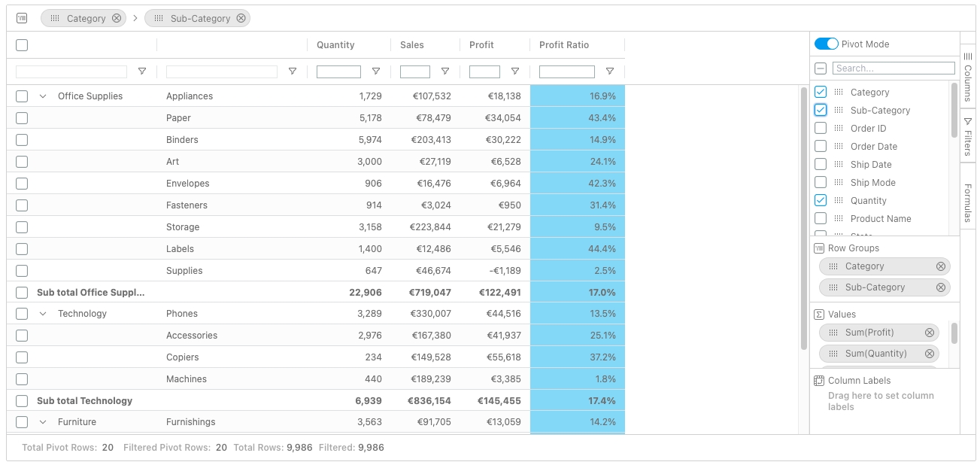Sort by the Profit column header

tap(481, 45)
